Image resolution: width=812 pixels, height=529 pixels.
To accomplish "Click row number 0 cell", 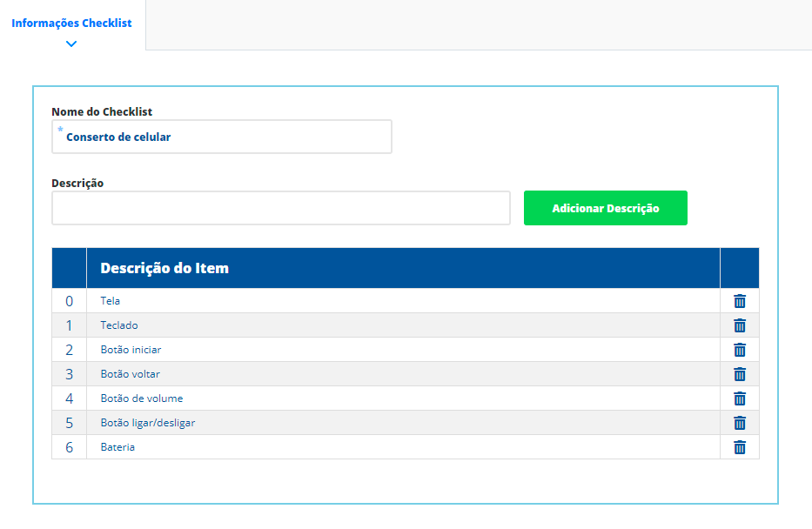I will coord(70,301).
